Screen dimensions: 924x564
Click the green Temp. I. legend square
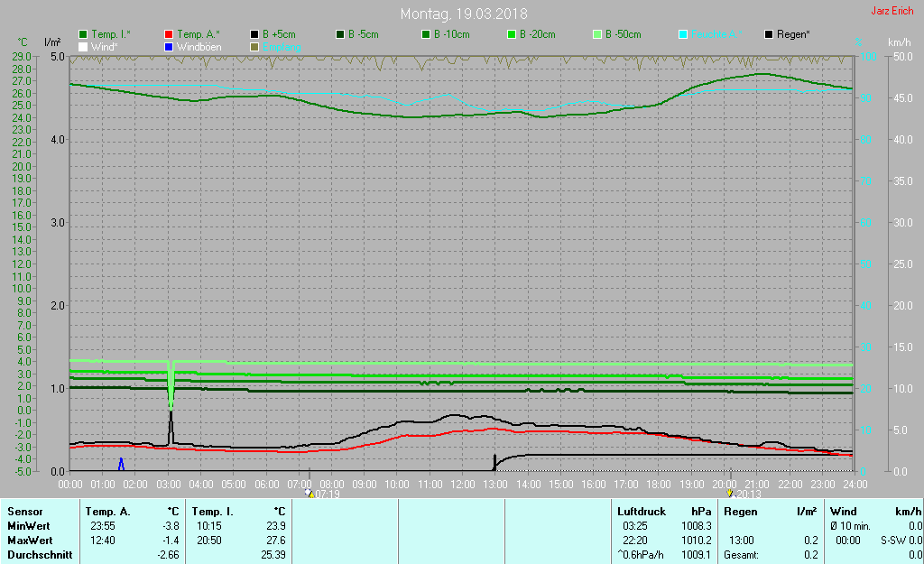coord(83,34)
